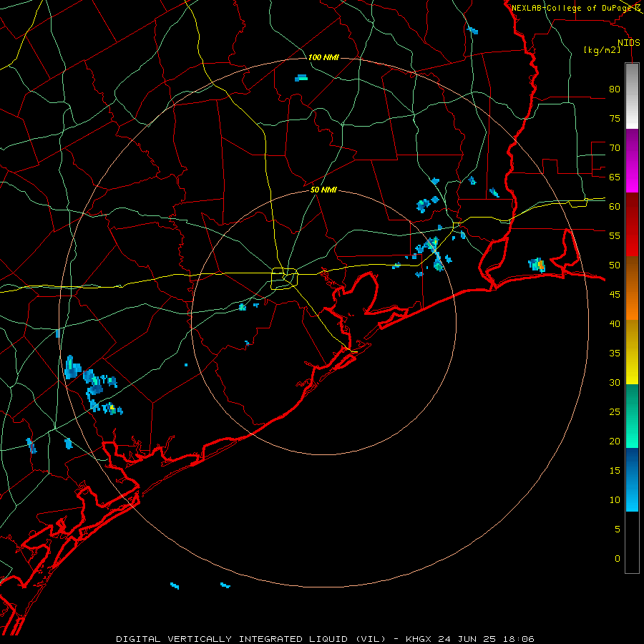This screenshot has height=644, width=644.
Task: Click the "50 NMI" range ring label
Action: tap(323, 190)
